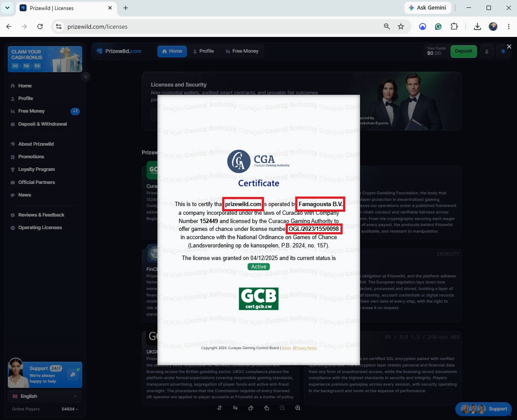Click the green Deposit button
Screen dimensions: 517x420
(463, 51)
